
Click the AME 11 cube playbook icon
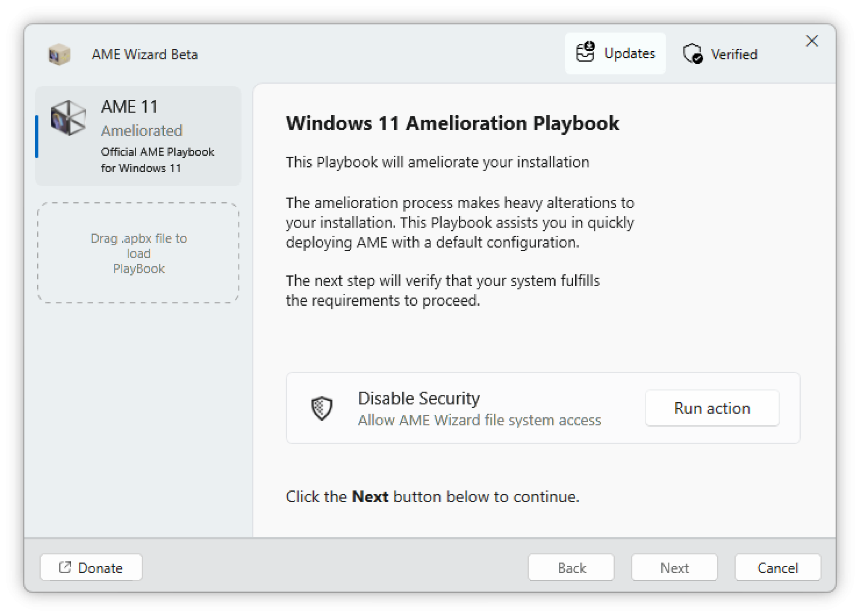(68, 118)
